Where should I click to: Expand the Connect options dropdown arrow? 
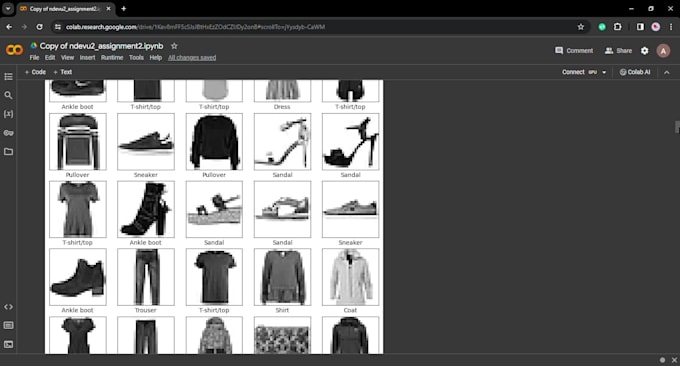click(604, 72)
